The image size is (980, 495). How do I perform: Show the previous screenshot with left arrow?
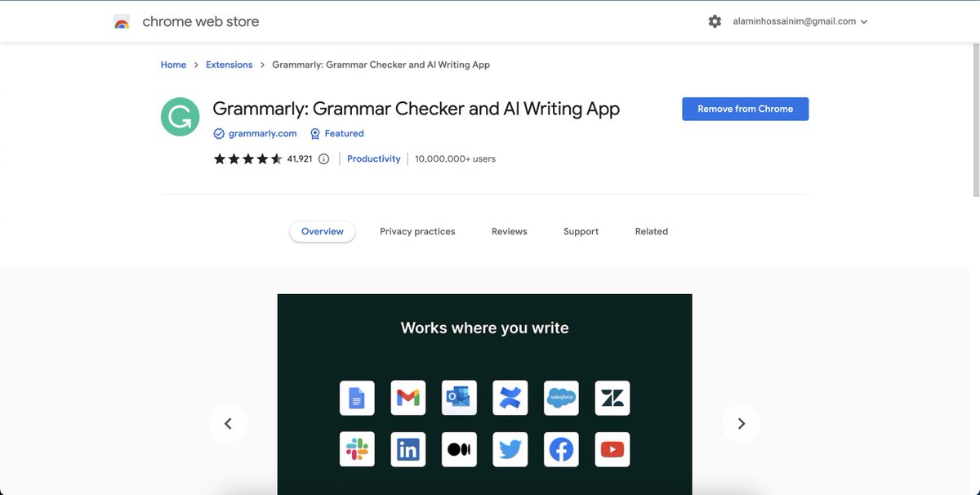click(x=228, y=423)
